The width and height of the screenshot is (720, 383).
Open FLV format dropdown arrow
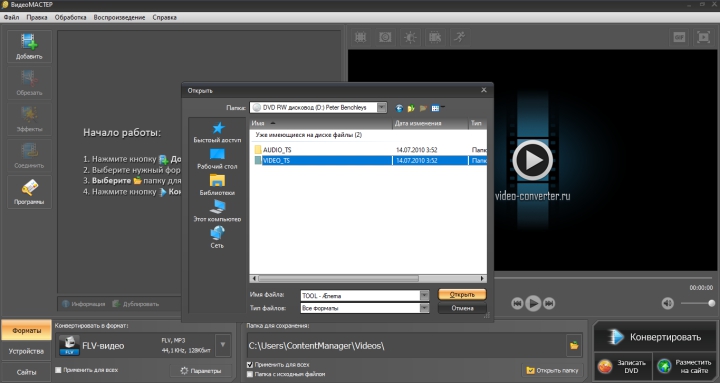[223, 345]
